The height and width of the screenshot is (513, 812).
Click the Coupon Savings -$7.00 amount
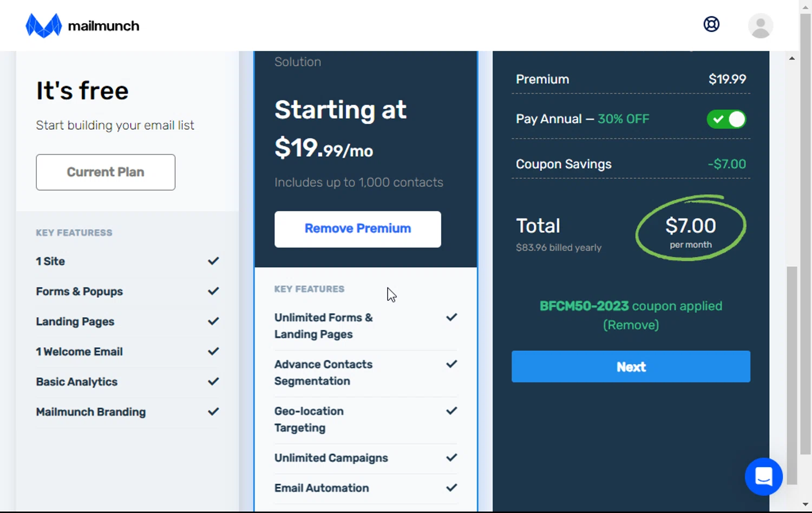point(727,164)
